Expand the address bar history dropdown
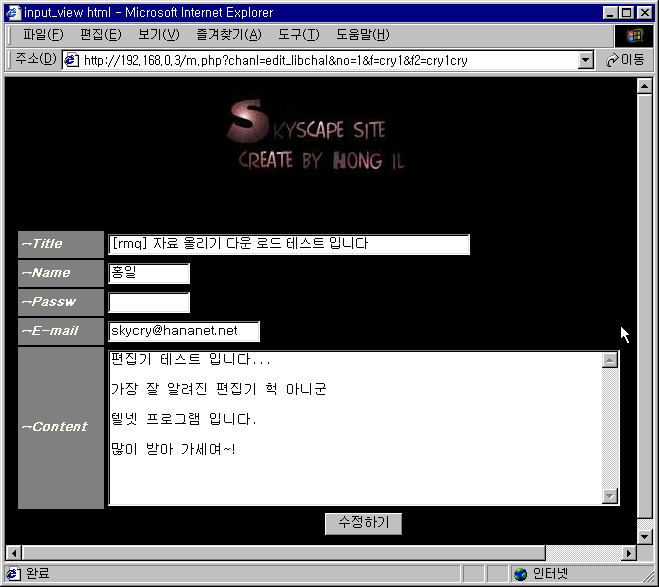 (x=585, y=61)
